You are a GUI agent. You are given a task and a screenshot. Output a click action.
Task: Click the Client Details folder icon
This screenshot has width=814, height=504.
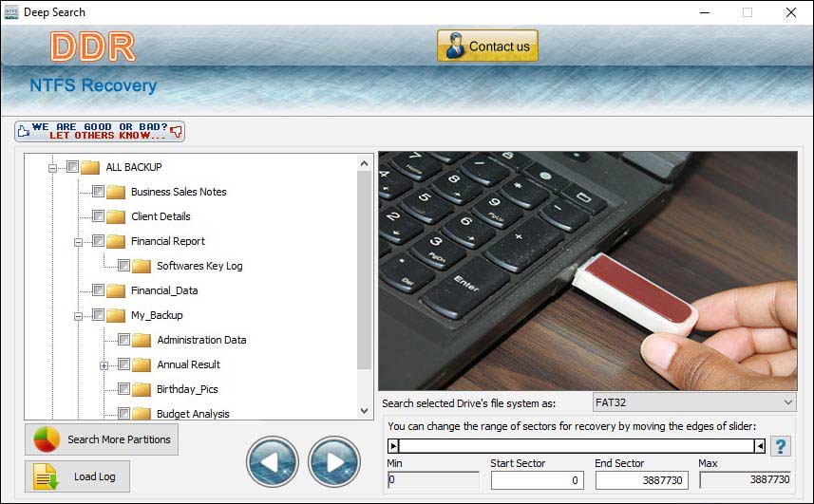116,216
